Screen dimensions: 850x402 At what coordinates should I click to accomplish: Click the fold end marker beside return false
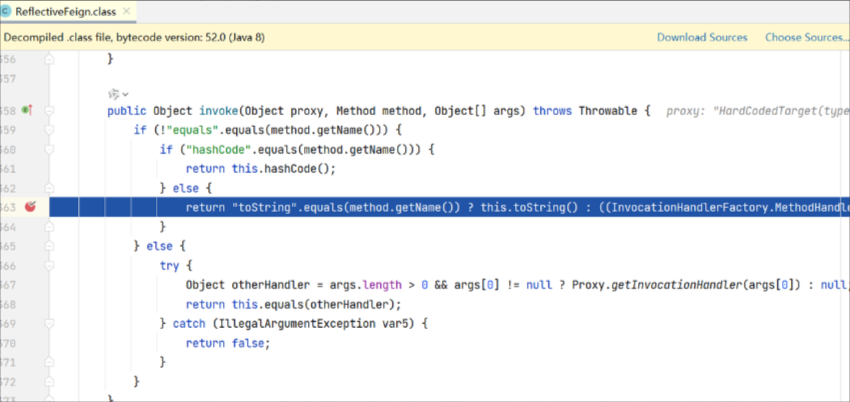point(49,362)
